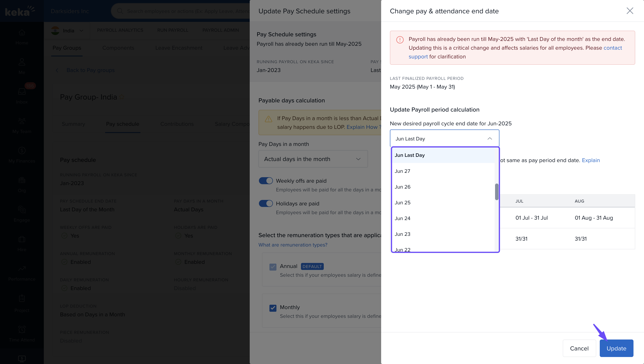Open the My Finances icon

(x=22, y=150)
